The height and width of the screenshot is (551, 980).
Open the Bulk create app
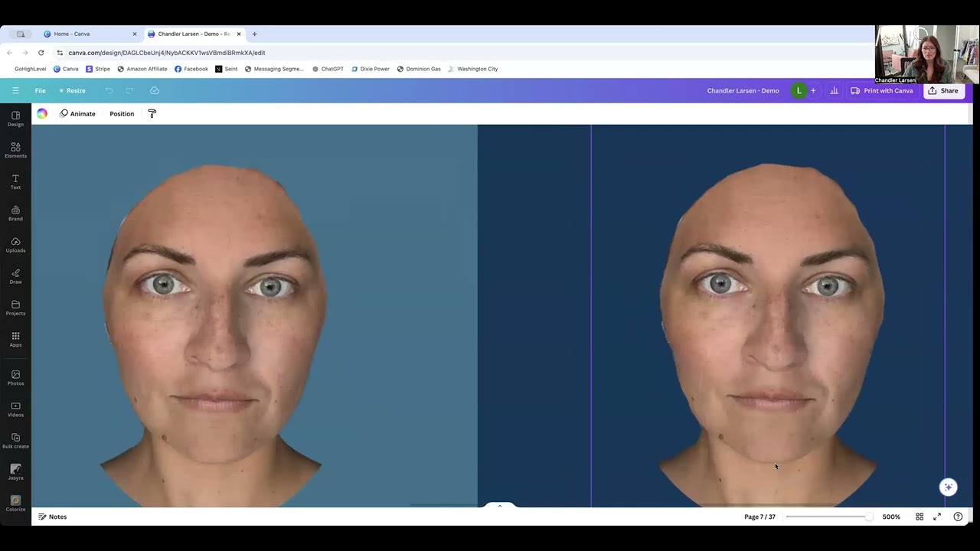click(15, 441)
